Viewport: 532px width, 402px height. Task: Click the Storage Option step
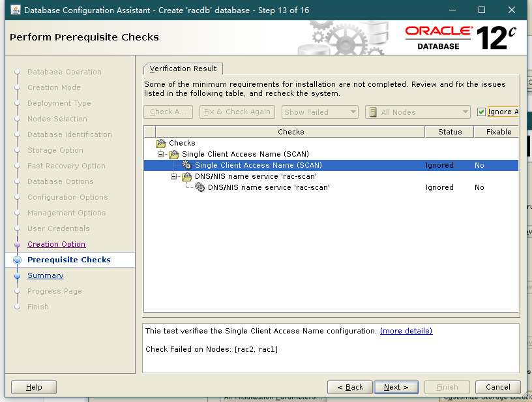pos(55,150)
